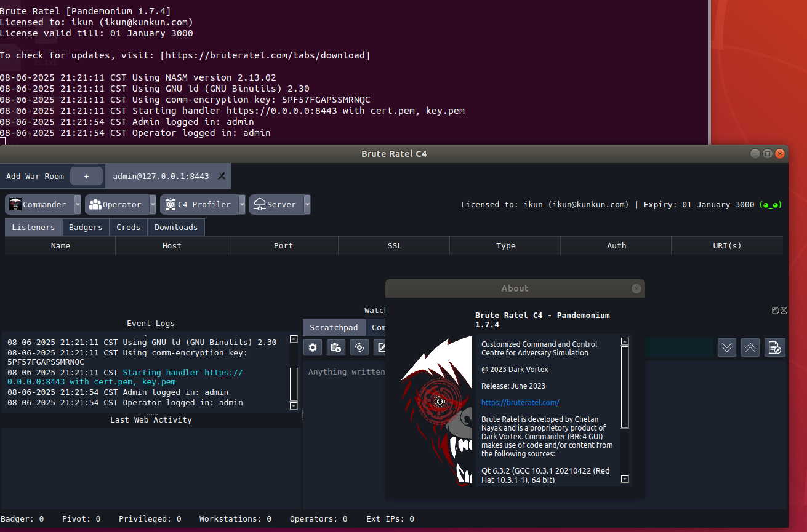The image size is (807, 532).
Task: Click the green face indicator after Expiry
Action: tap(770, 205)
